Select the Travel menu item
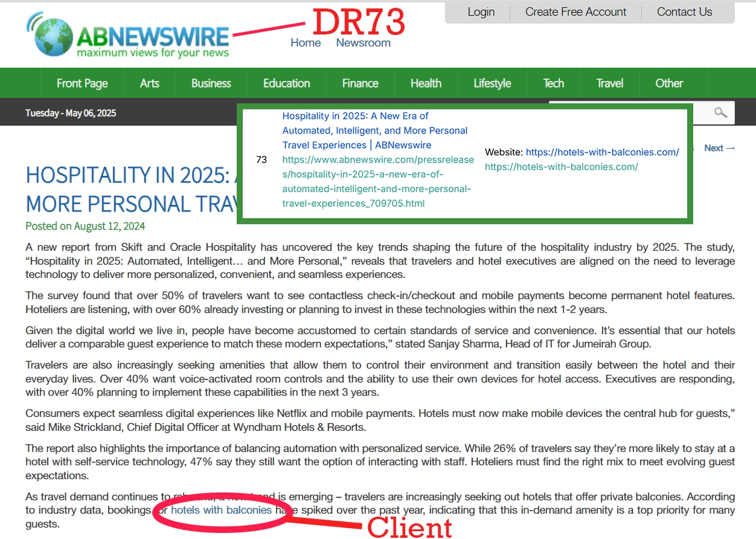The width and height of the screenshot is (756, 539). point(609,83)
